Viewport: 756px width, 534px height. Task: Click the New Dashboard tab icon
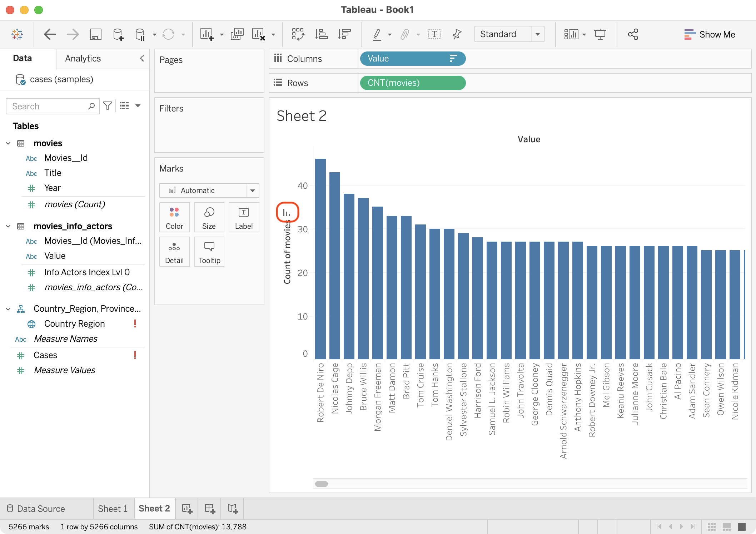[x=210, y=508]
